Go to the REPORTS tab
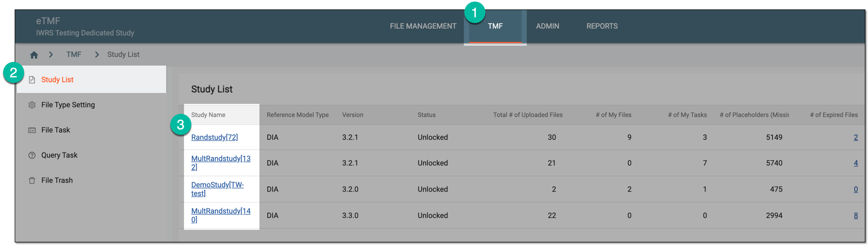The width and height of the screenshot is (868, 245). [x=602, y=26]
